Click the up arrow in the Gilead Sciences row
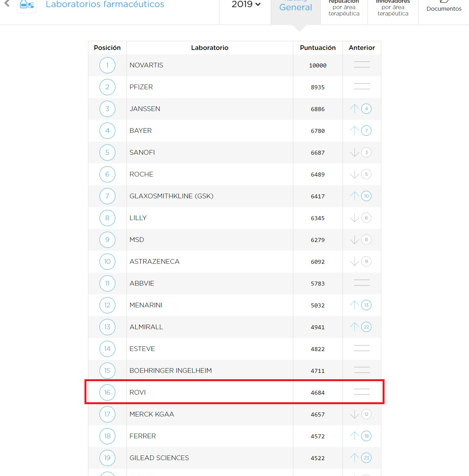Viewport: 469px width, 476px height. (354, 458)
